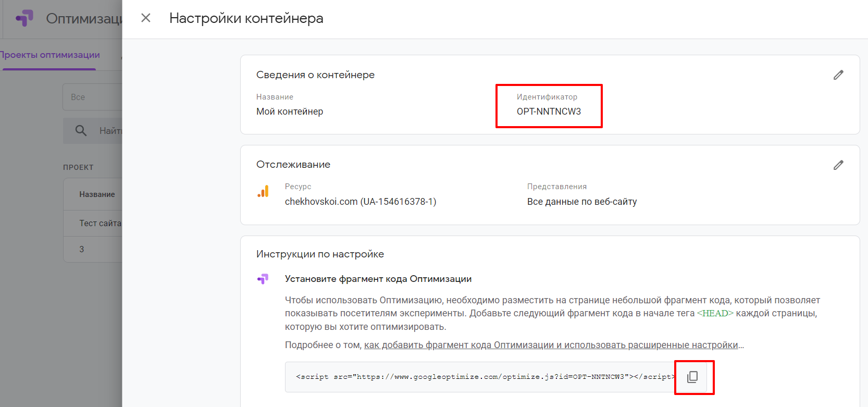Click the Идентификатор field label
868x407 pixels.
coord(547,97)
